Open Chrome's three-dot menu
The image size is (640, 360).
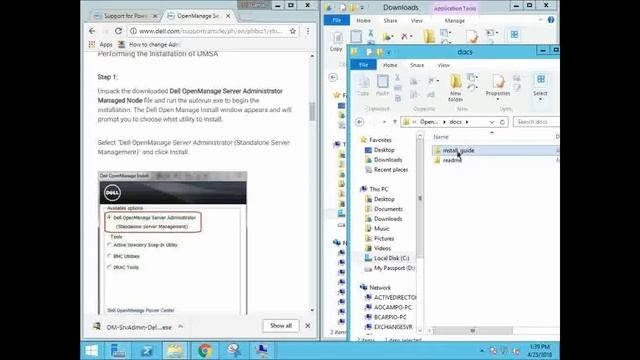[x=308, y=31]
